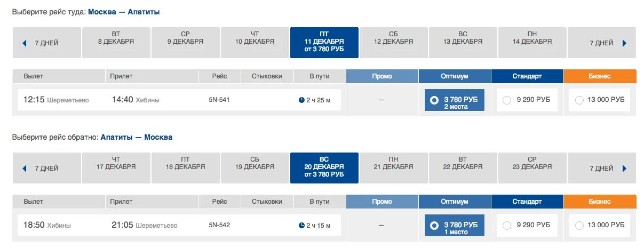Click the Promo fare column header for return

(382, 202)
